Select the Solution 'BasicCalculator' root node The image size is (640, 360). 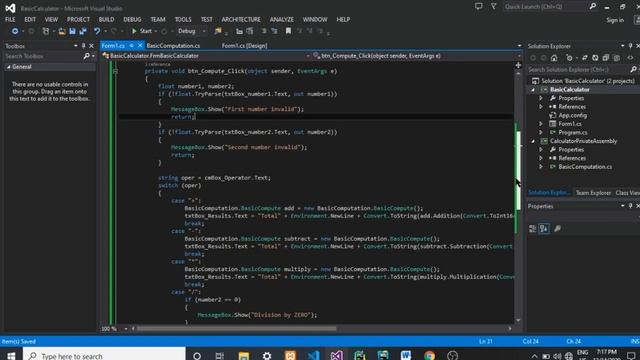point(587,81)
